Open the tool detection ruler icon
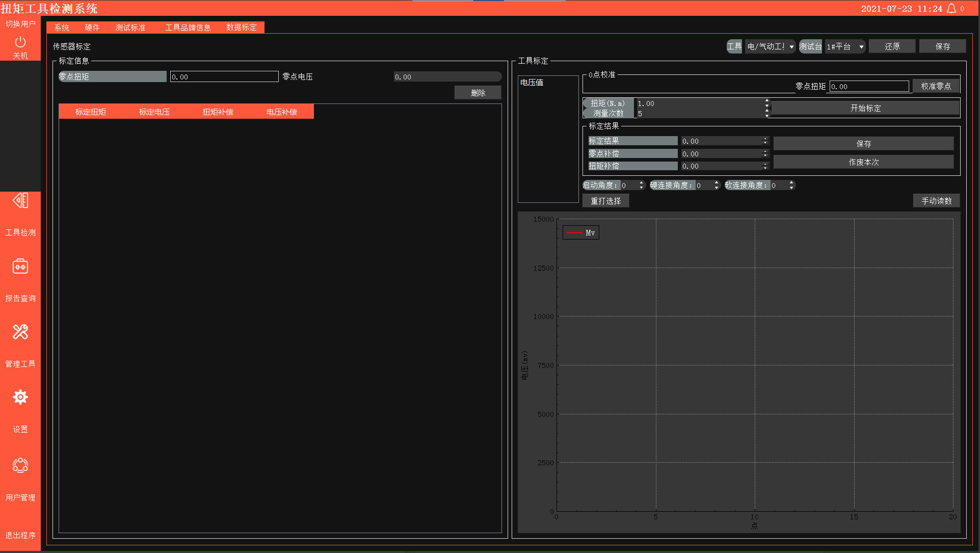The width and height of the screenshot is (980, 553). (20, 201)
